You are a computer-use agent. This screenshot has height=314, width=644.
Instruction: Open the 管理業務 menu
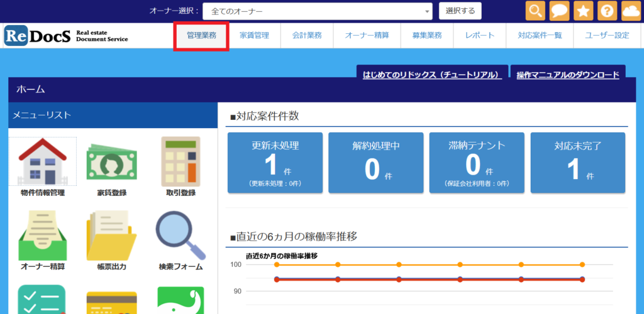tap(201, 36)
